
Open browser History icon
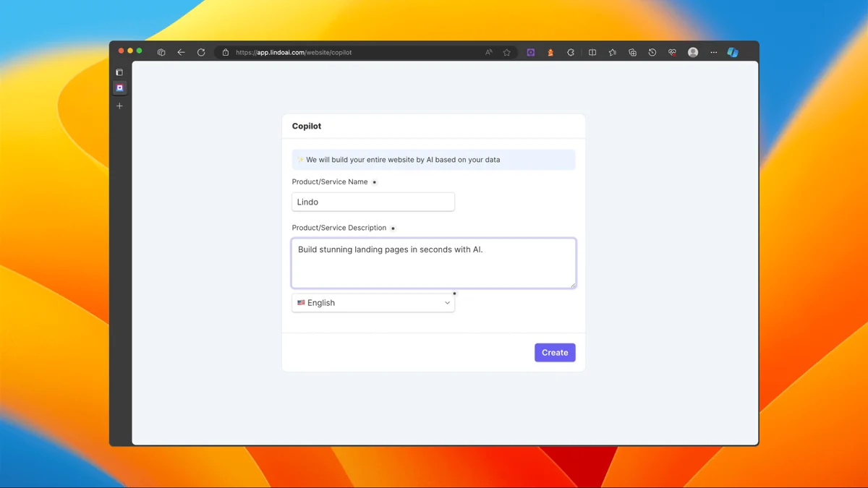[x=652, y=52]
